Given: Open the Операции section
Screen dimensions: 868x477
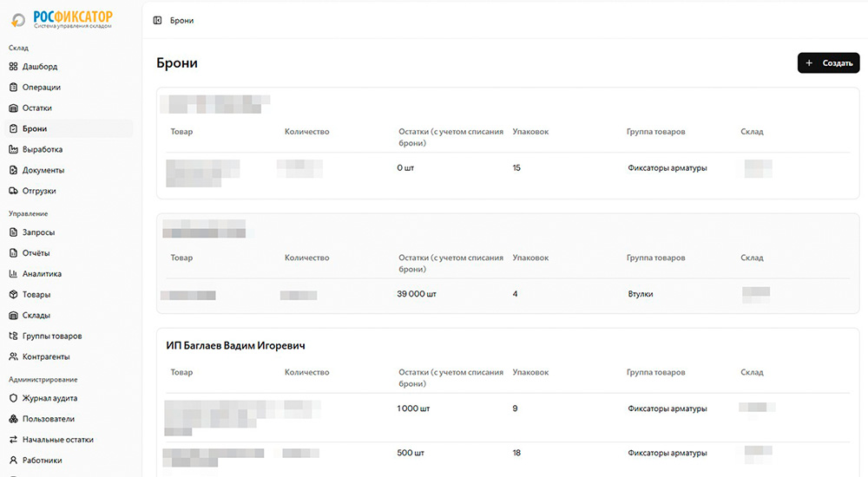Looking at the screenshot, I should [x=69, y=87].
